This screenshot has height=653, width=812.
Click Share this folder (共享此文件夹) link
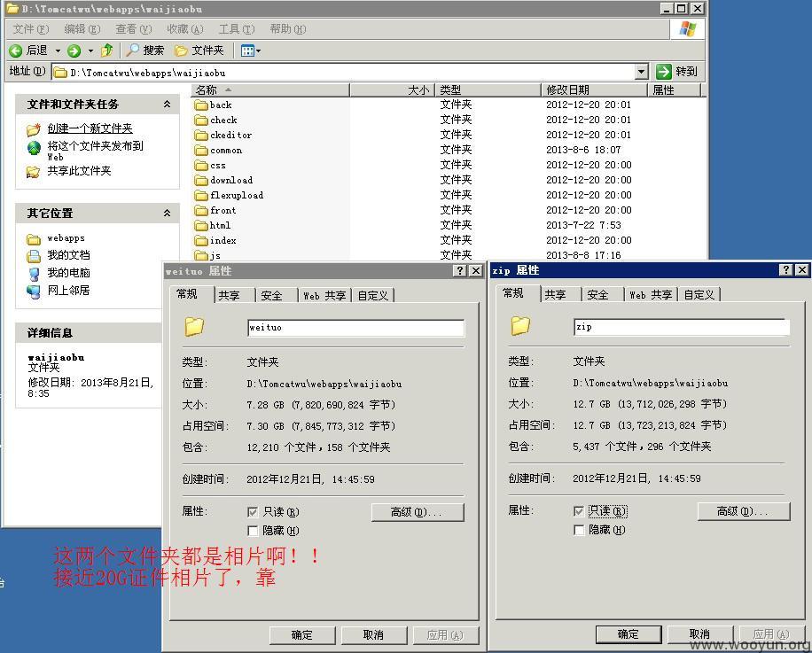click(79, 171)
